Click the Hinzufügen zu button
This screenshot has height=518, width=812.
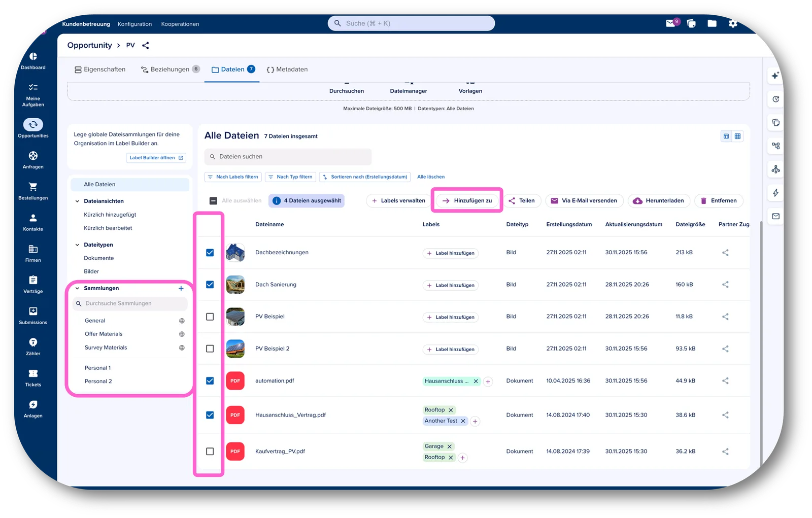pyautogui.click(x=467, y=201)
